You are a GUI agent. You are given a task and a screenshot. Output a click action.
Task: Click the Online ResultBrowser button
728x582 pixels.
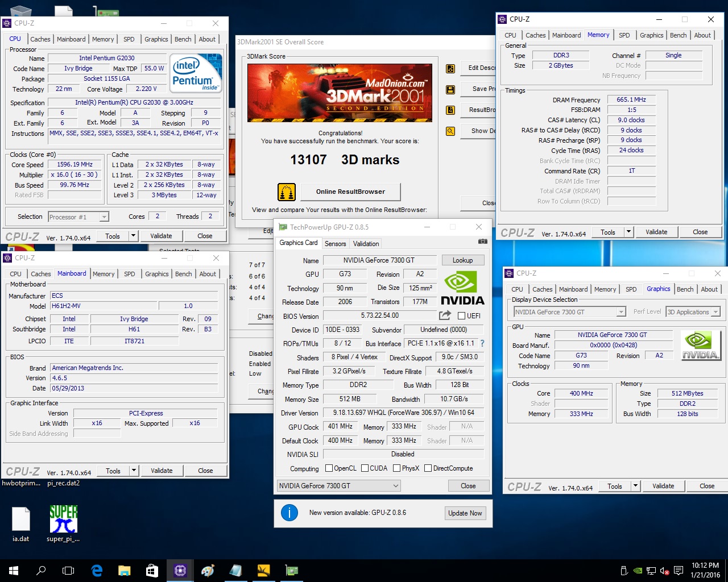350,192
